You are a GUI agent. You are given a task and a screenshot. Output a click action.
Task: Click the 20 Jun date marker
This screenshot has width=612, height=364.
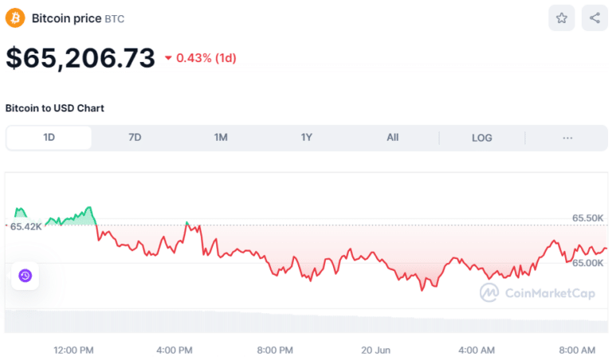click(x=377, y=350)
